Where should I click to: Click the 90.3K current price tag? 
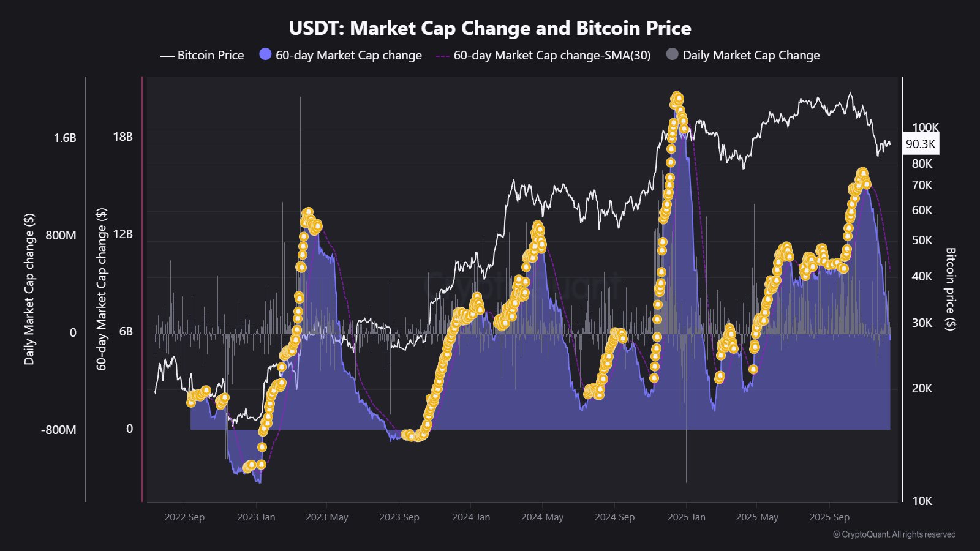coord(921,144)
